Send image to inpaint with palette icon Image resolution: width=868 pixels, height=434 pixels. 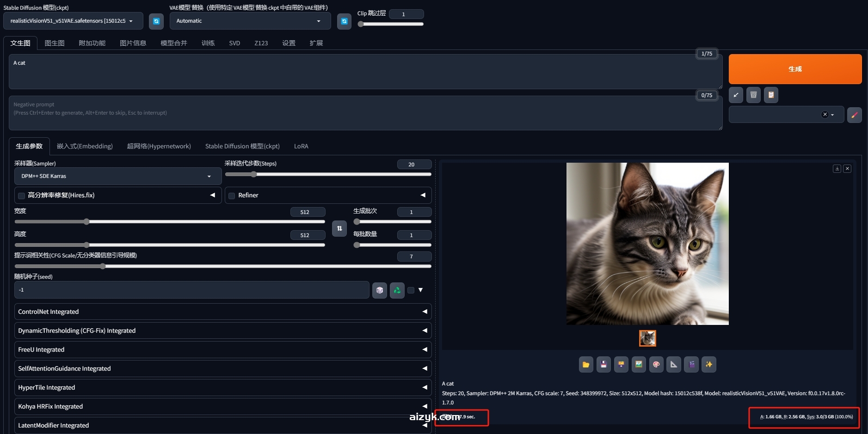656,365
